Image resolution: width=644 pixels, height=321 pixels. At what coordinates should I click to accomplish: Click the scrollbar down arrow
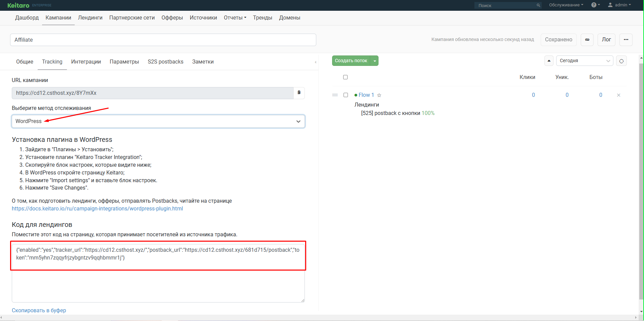point(641,312)
